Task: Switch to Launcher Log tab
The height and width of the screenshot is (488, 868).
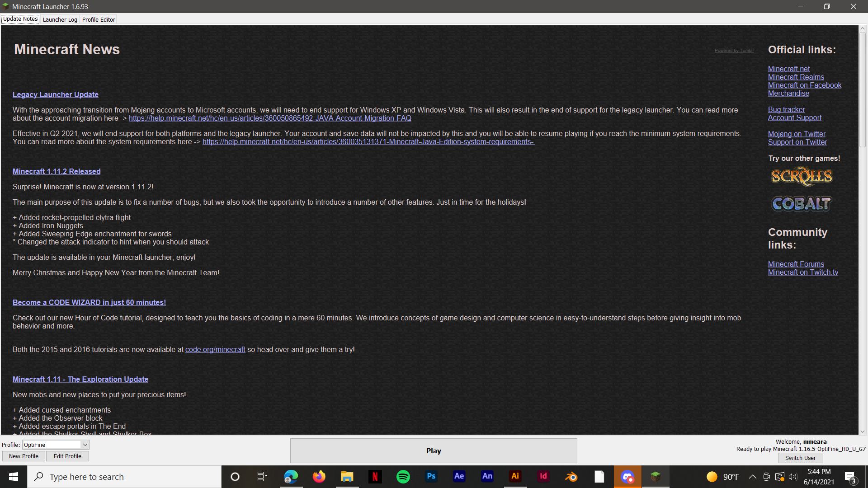Action: (x=60, y=19)
